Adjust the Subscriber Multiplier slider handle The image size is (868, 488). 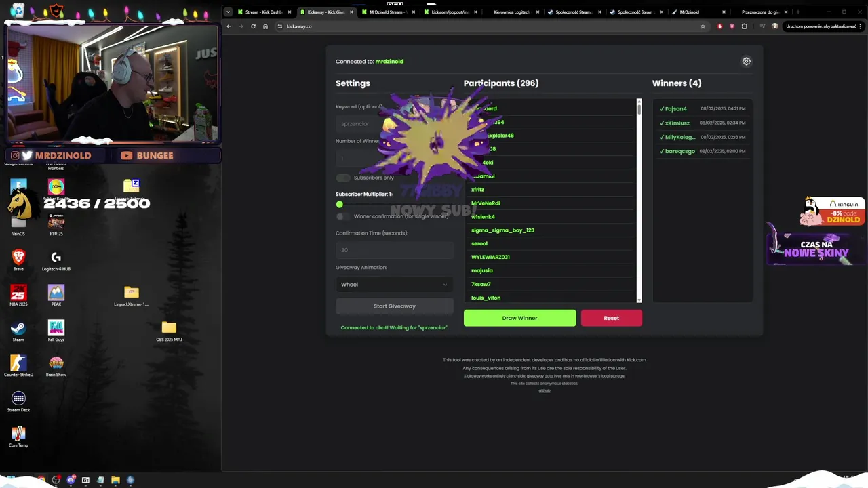(x=340, y=204)
